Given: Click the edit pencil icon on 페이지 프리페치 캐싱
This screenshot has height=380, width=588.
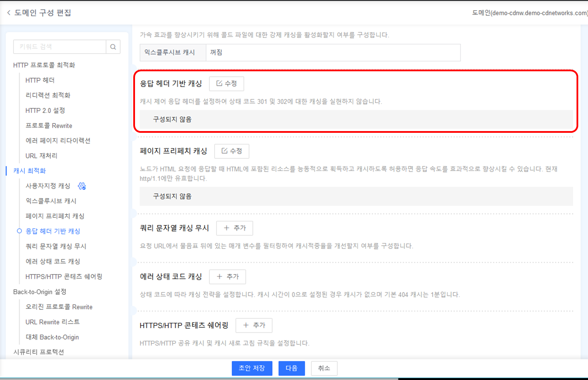Looking at the screenshot, I should [224, 151].
